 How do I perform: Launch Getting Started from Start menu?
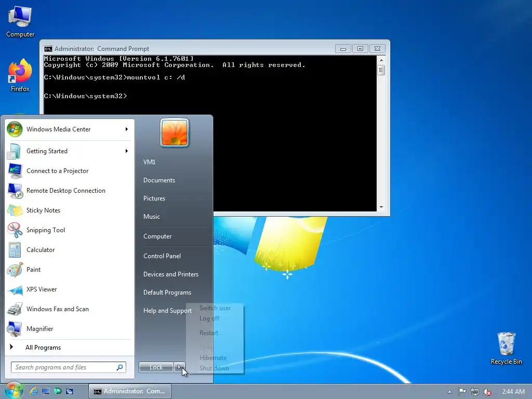pos(70,151)
